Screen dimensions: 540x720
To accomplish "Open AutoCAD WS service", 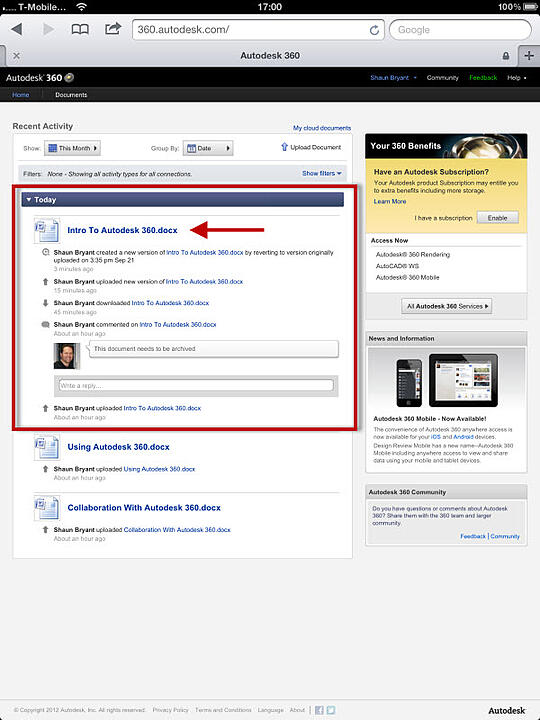I will click(x=397, y=266).
